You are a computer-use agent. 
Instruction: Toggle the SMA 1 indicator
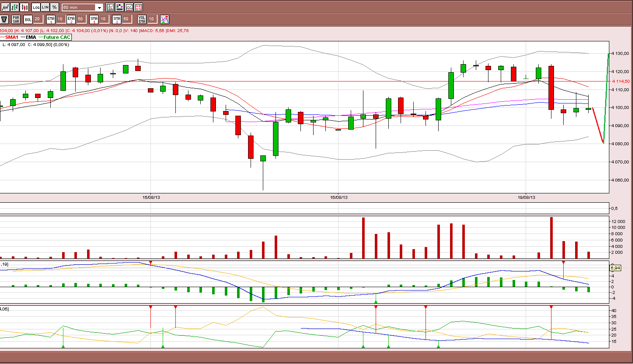[94, 19]
